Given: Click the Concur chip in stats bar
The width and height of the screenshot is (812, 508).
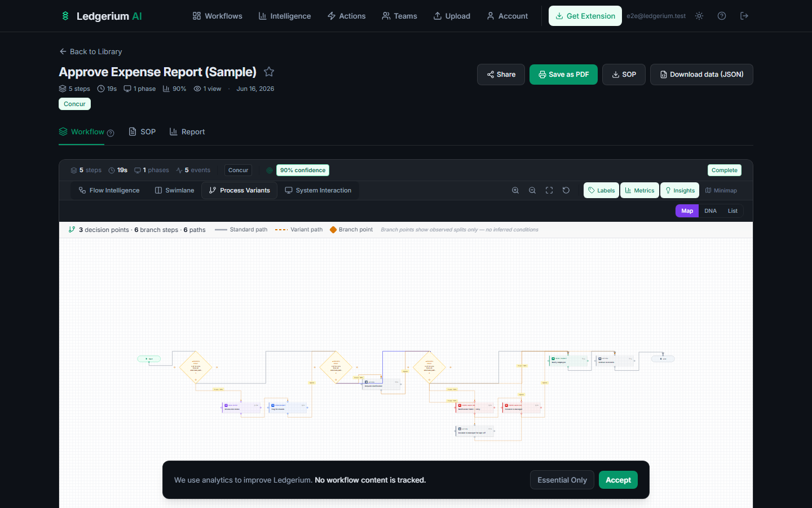Looking at the screenshot, I should pos(238,170).
